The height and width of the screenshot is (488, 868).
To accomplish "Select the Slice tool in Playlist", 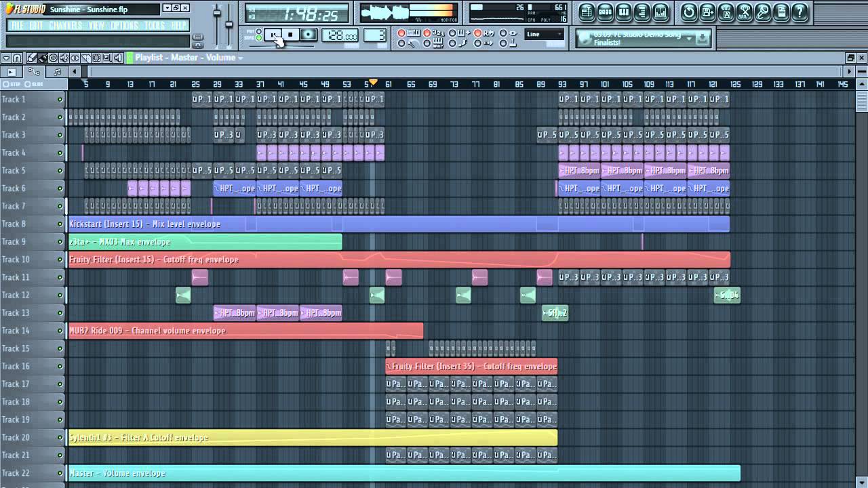I will pyautogui.click(x=85, y=58).
